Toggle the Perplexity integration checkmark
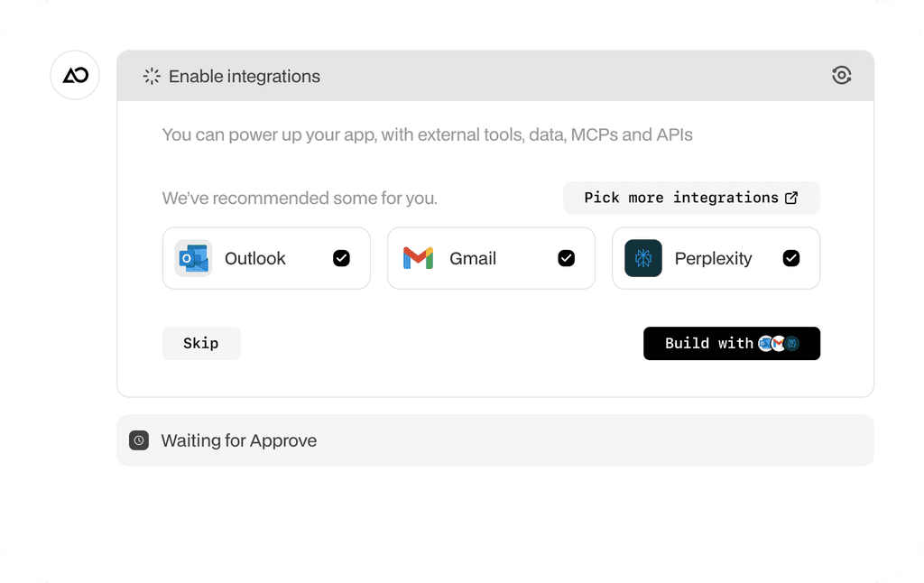 tap(791, 258)
